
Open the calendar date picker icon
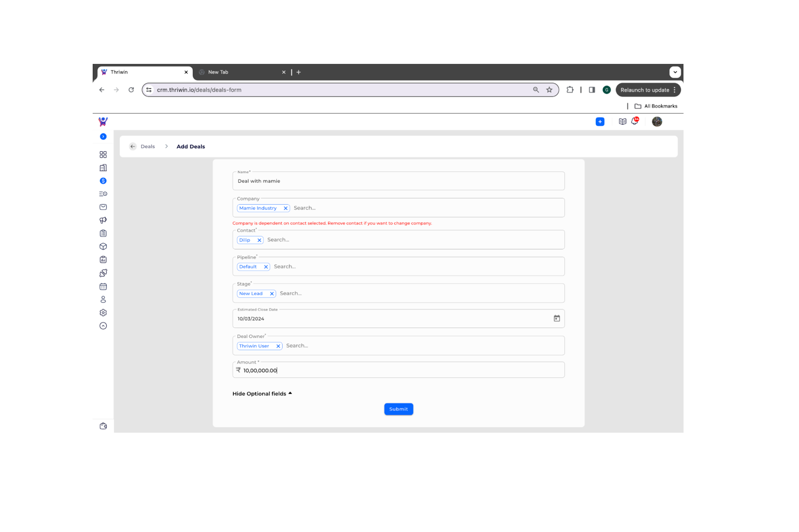[x=557, y=318]
